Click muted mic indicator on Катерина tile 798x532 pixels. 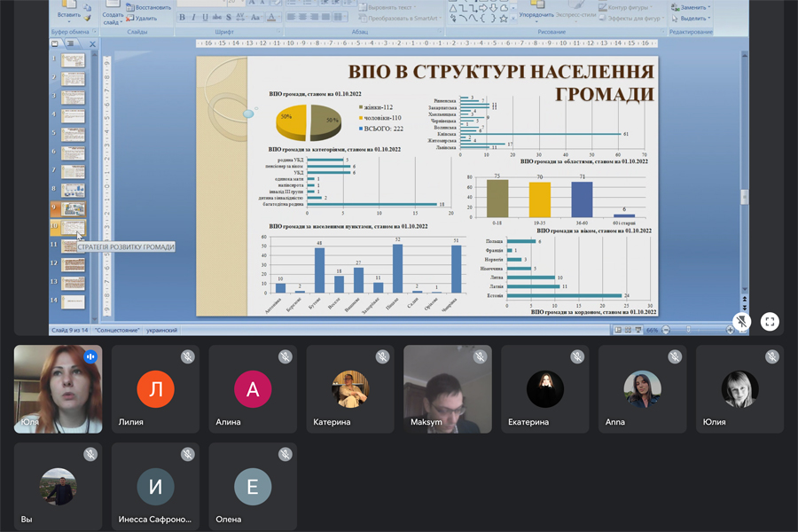pos(383,356)
